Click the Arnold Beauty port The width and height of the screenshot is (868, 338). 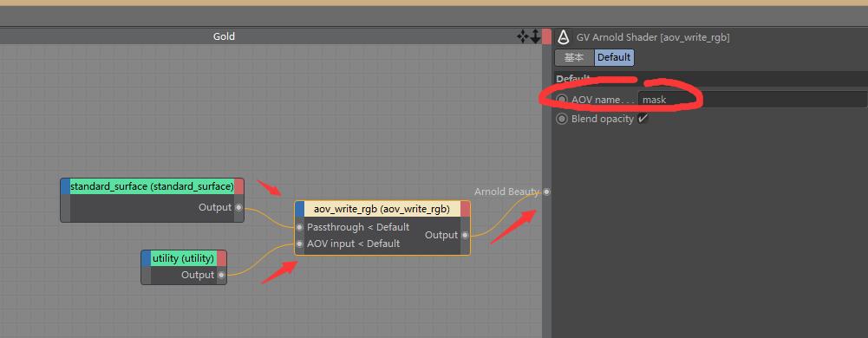pos(547,192)
